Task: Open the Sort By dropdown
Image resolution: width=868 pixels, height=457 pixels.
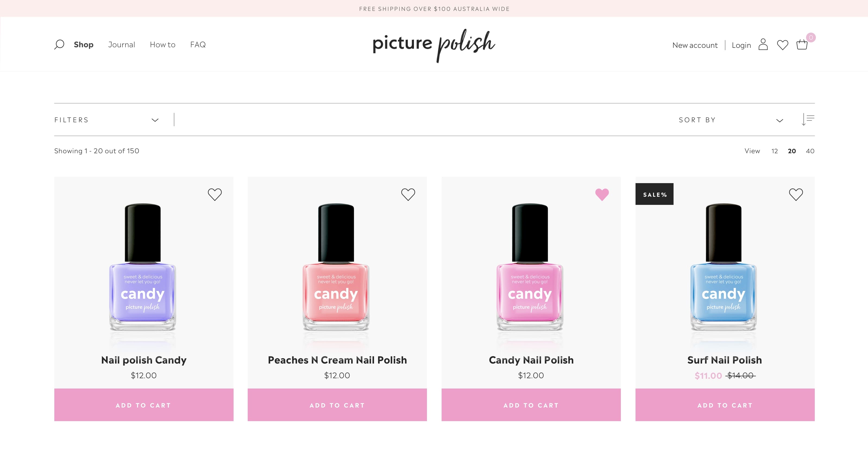Action: pyautogui.click(x=731, y=120)
